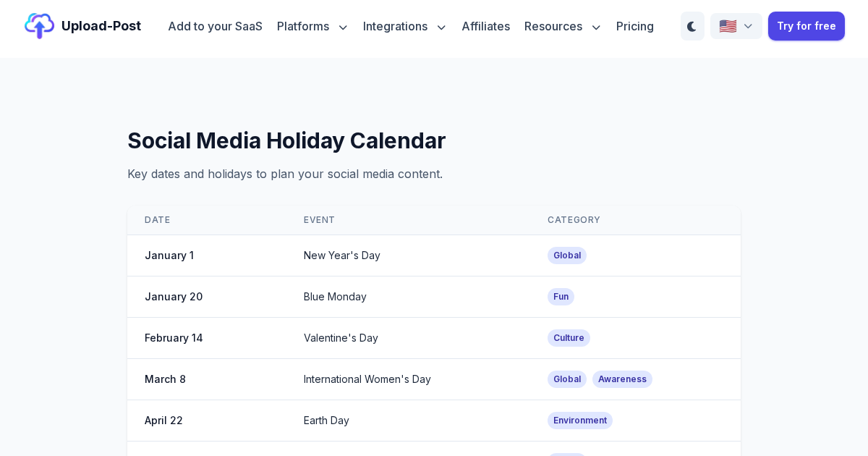Viewport: 868px width, 456px height.
Task: Open Add to your SaaS page
Action: pyautogui.click(x=215, y=26)
